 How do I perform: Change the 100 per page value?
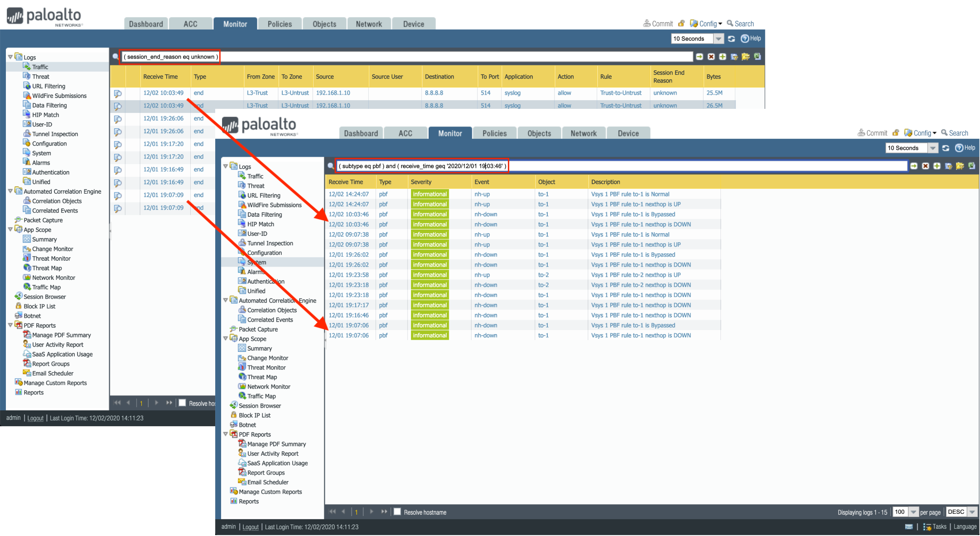click(901, 512)
